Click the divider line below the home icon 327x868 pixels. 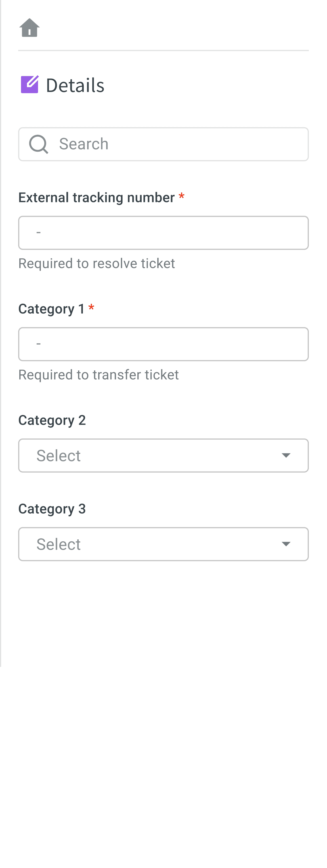point(163,51)
